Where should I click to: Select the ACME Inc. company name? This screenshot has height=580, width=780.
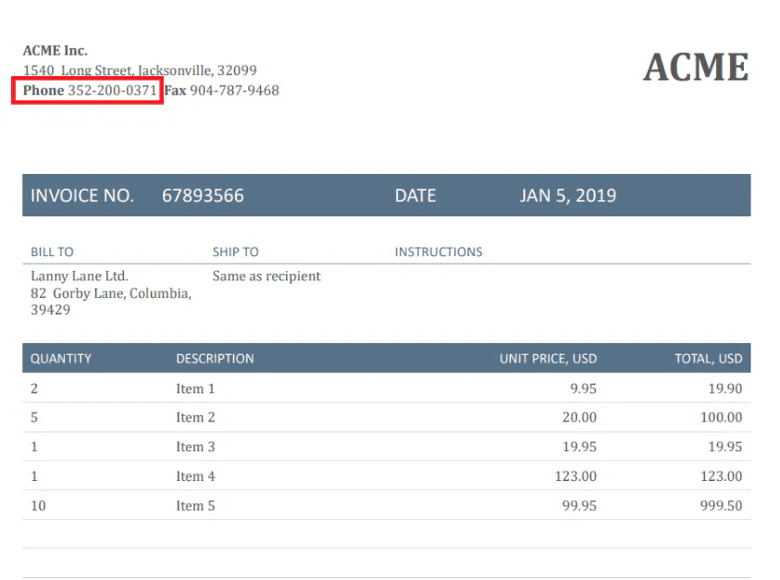coord(55,51)
